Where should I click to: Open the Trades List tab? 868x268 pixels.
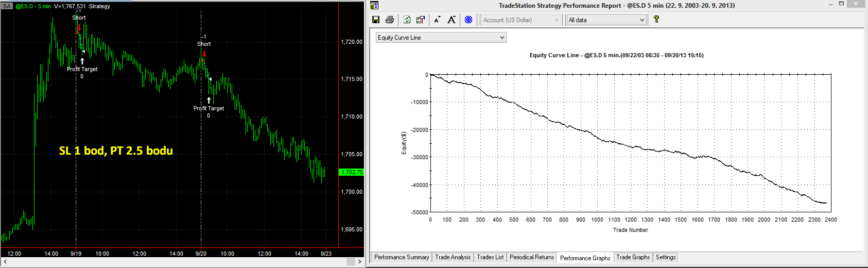click(490, 257)
